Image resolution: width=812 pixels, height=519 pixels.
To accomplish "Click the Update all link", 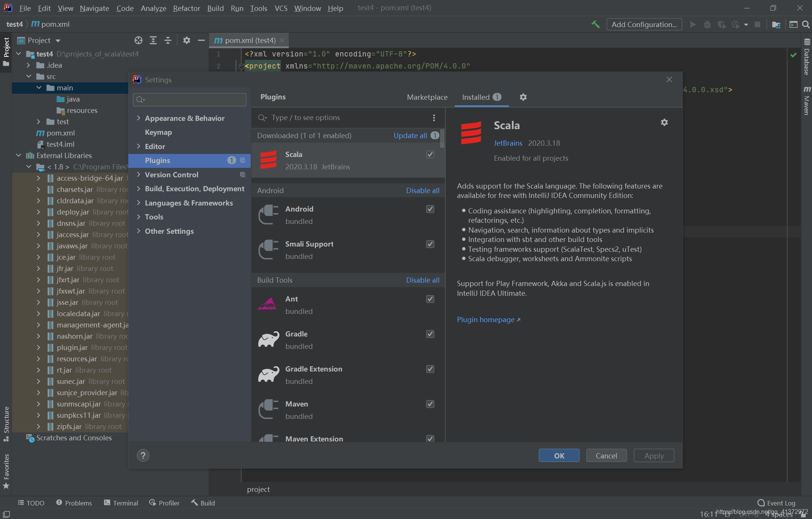I will (x=410, y=135).
